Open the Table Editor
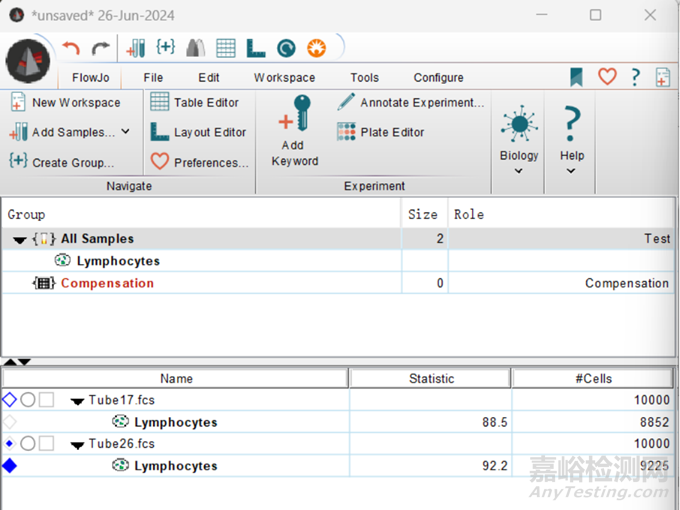Image resolution: width=680 pixels, height=510 pixels. [195, 102]
